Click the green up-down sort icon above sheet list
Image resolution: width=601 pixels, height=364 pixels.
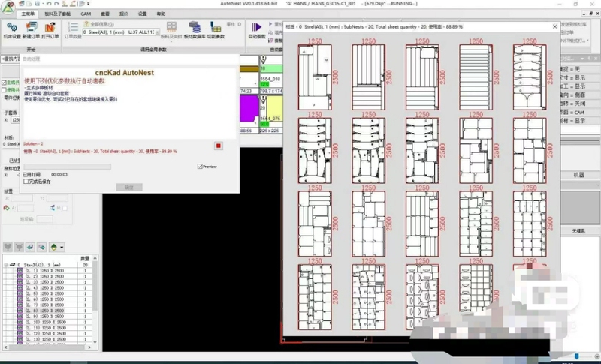coord(53,247)
